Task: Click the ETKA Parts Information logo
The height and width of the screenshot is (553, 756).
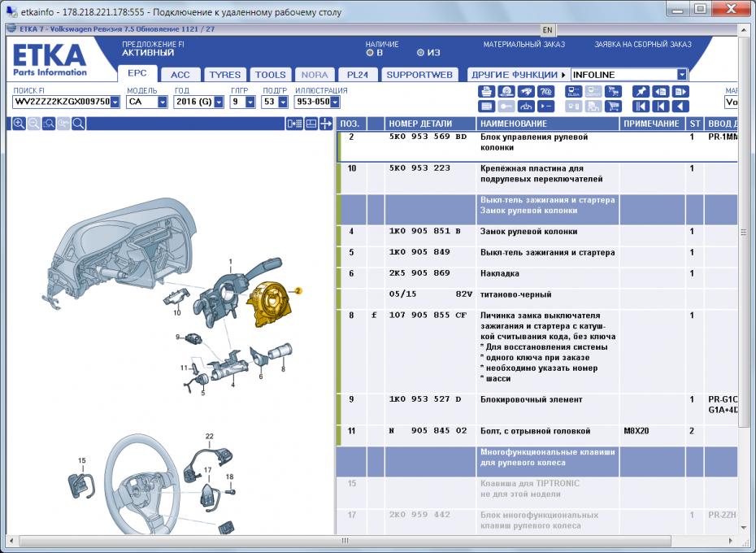Action: (50, 60)
